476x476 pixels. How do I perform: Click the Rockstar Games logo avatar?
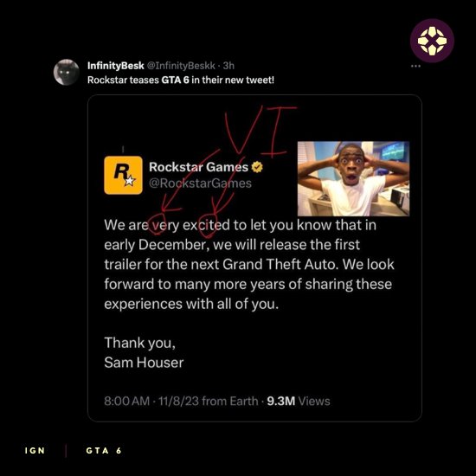tap(123, 175)
